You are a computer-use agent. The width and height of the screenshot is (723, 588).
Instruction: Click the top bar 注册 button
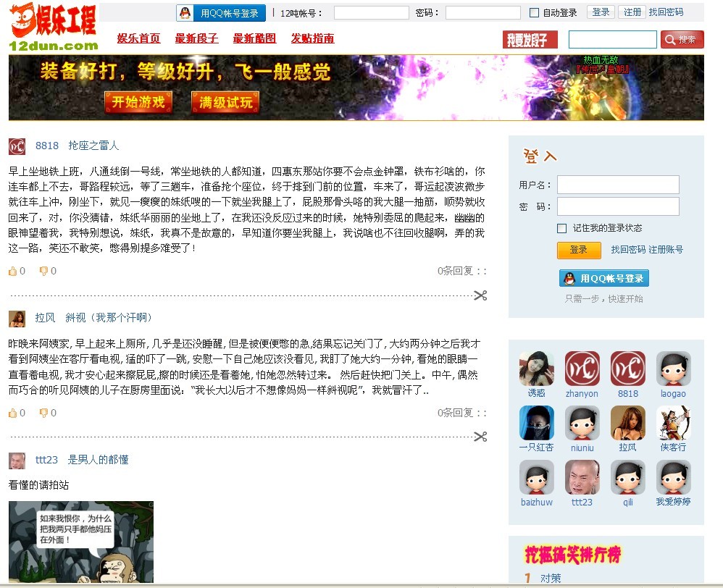click(632, 12)
